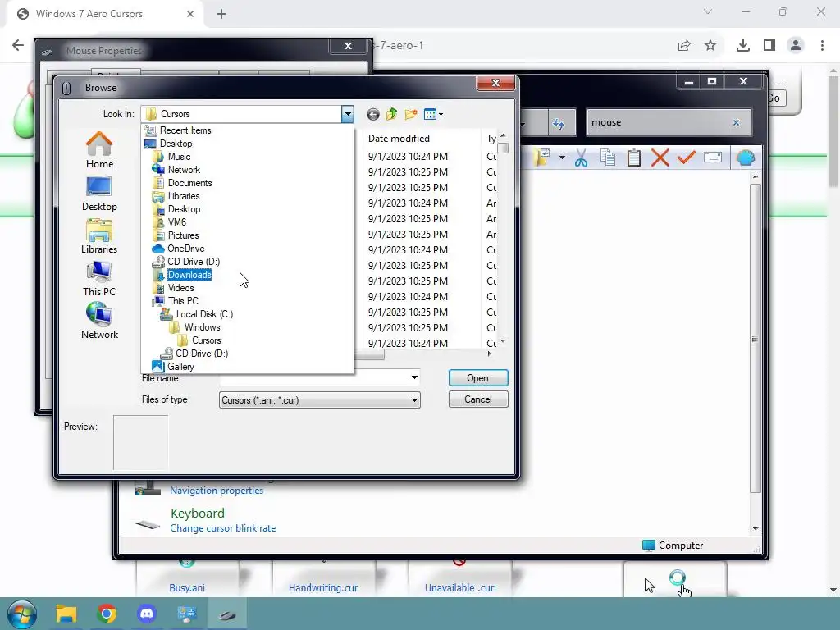840x630 pixels.
Task: Choose Libraries in the Look in list
Action: coord(184,196)
